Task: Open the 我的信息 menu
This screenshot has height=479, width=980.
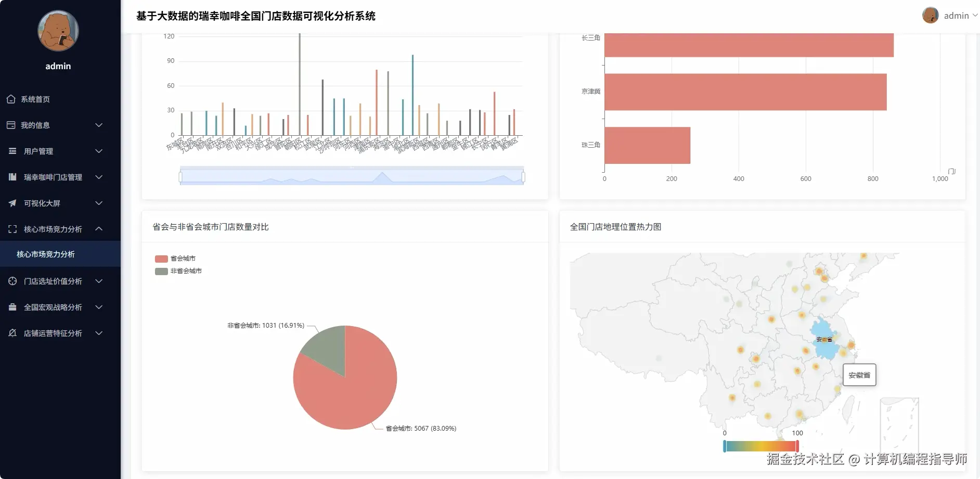Action: [x=60, y=125]
